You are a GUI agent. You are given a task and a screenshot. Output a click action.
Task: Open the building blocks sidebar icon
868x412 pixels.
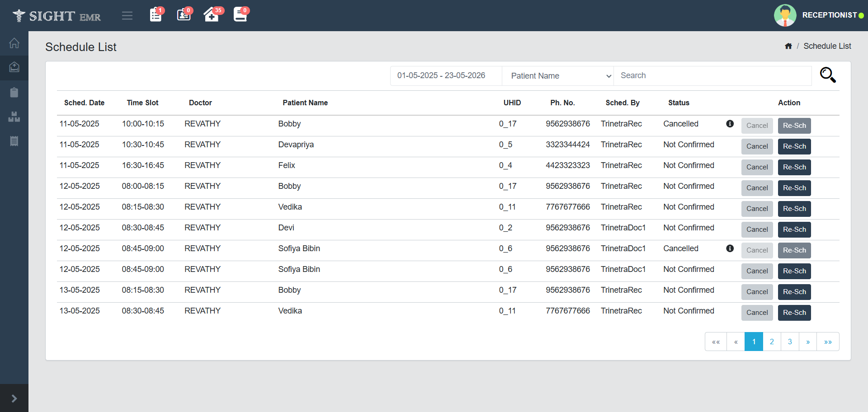pyautogui.click(x=14, y=117)
